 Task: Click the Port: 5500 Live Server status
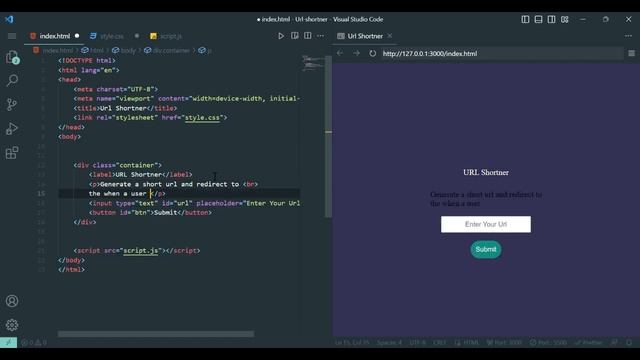[548, 342]
